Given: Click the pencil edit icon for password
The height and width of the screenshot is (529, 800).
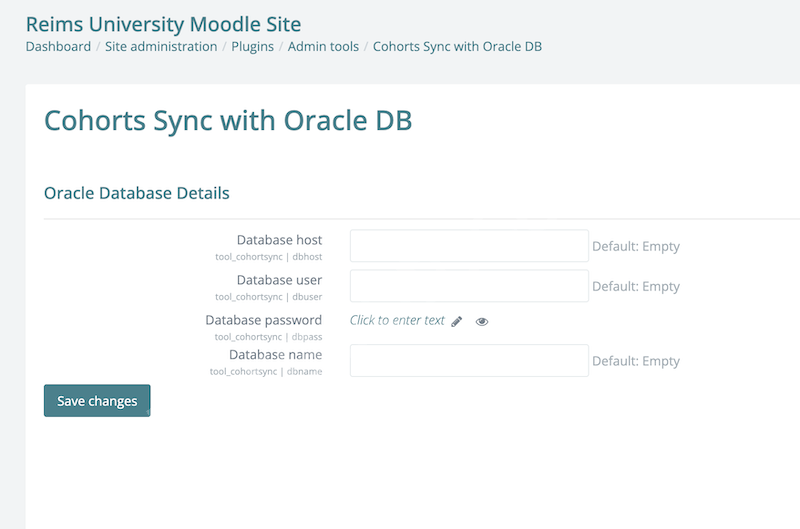Looking at the screenshot, I should pos(457,321).
